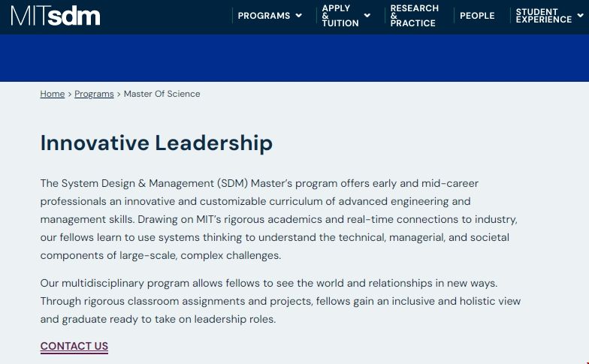Follow the Programs breadcrumb link

(x=94, y=94)
